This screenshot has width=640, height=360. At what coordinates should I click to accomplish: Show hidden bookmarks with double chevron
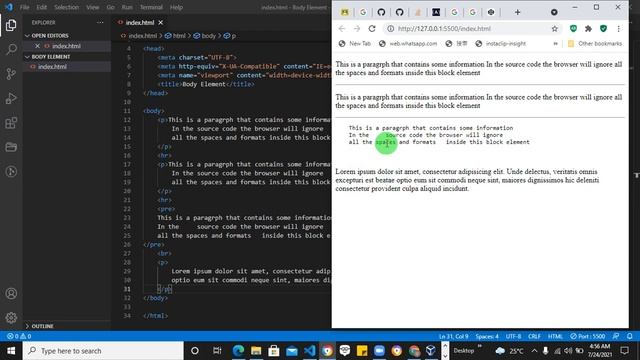point(555,44)
